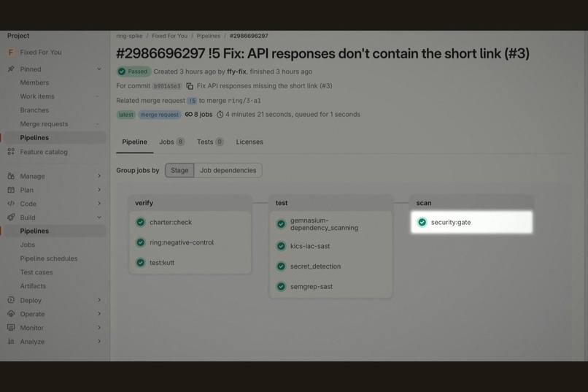588x392 pixels.
Task: Expand the Plan section chevron
Action: [99, 190]
